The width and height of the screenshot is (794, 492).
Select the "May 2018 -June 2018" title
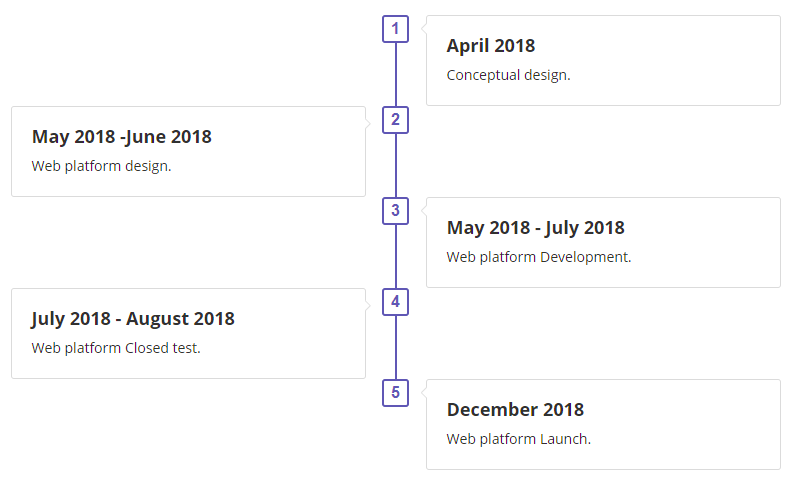click(x=121, y=137)
